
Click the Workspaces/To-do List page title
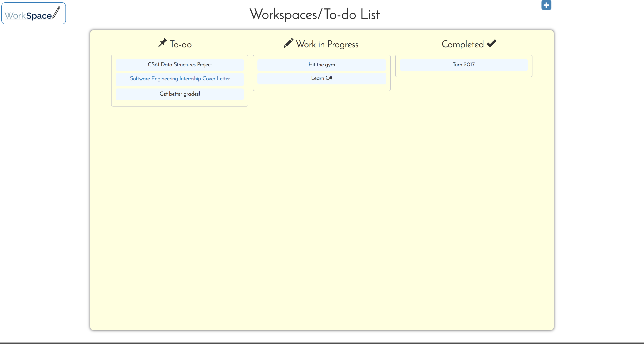pyautogui.click(x=315, y=14)
